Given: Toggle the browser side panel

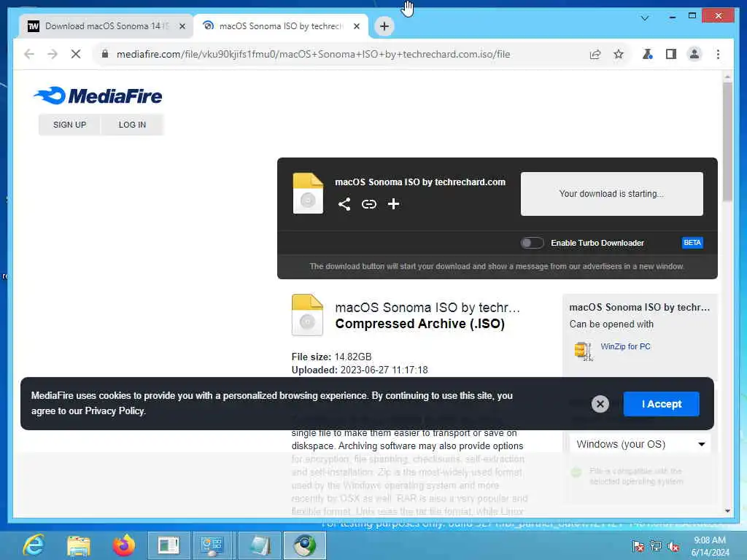Looking at the screenshot, I should 671,54.
